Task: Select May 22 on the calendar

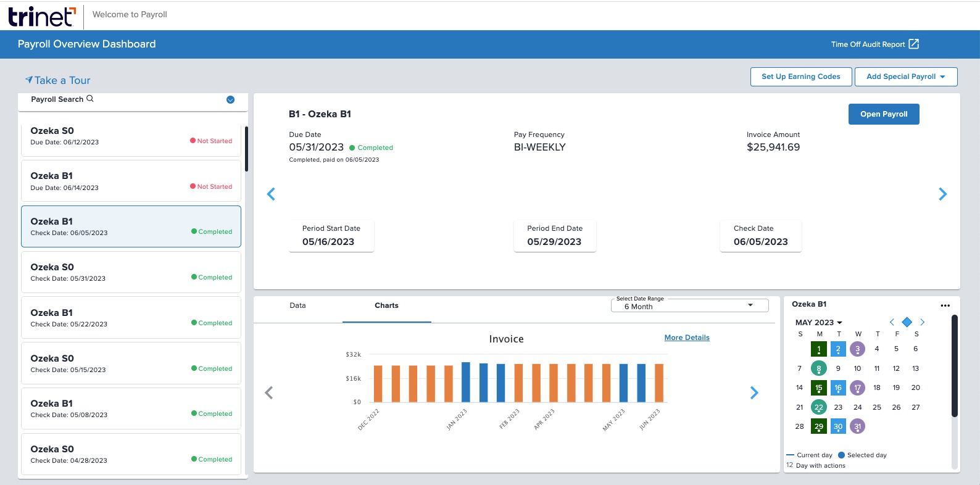Action: 819,407
